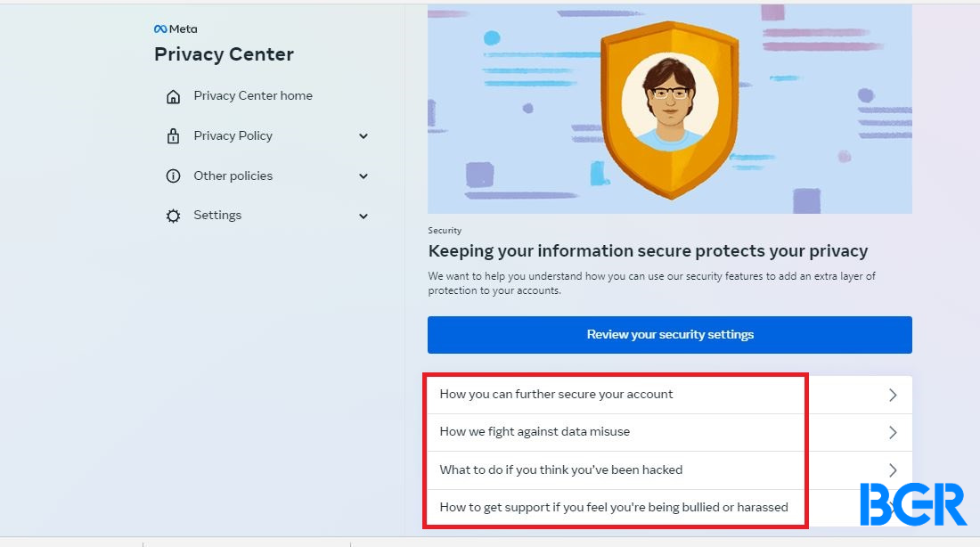Click the home icon beside Privacy Center home

[x=173, y=96]
